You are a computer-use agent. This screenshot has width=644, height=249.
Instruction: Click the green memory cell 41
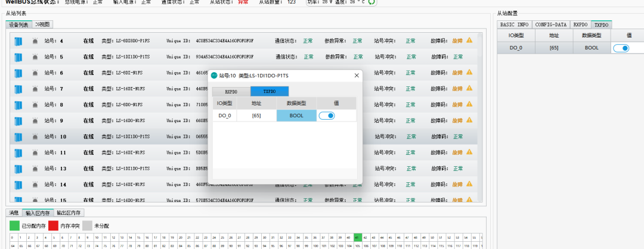click(x=358, y=238)
